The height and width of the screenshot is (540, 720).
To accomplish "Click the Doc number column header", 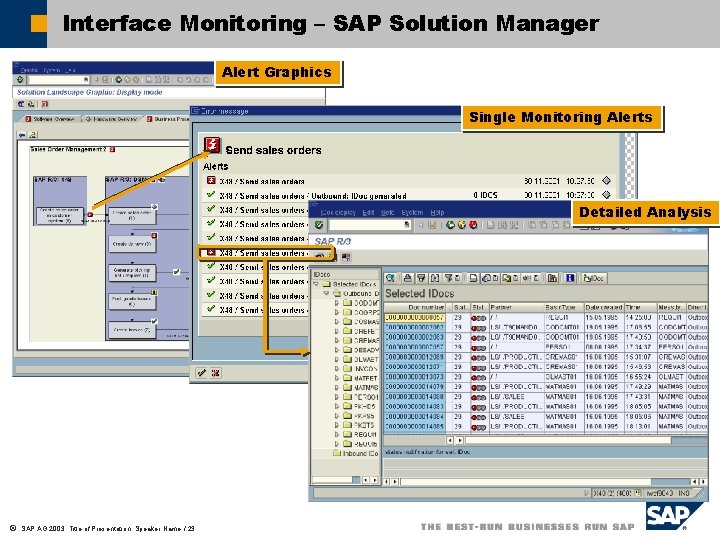I will (416, 307).
